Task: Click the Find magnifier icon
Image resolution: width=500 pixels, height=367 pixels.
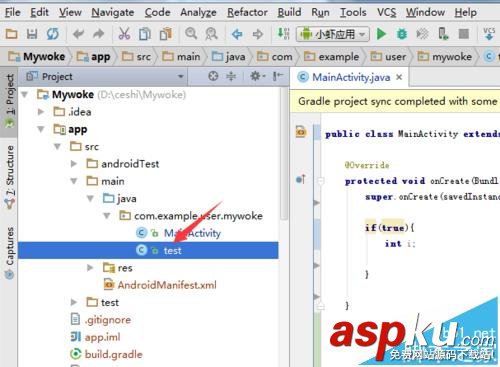Action: pyautogui.click(x=191, y=34)
